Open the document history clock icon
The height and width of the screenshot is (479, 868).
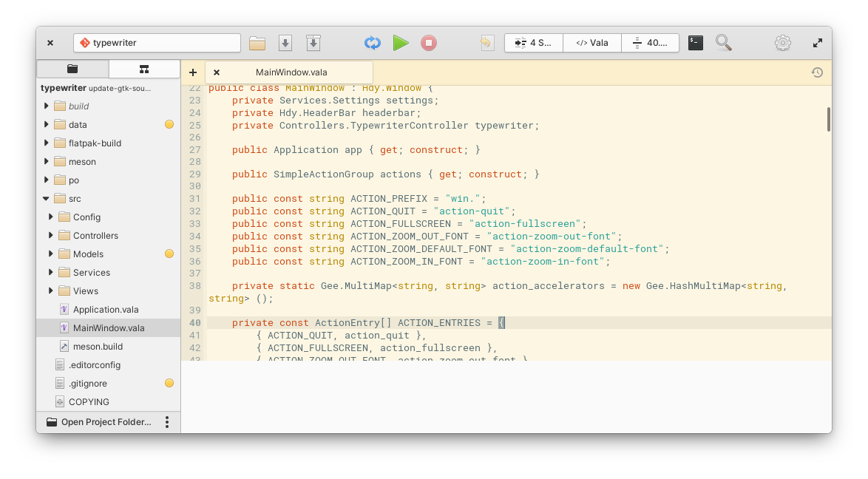817,72
